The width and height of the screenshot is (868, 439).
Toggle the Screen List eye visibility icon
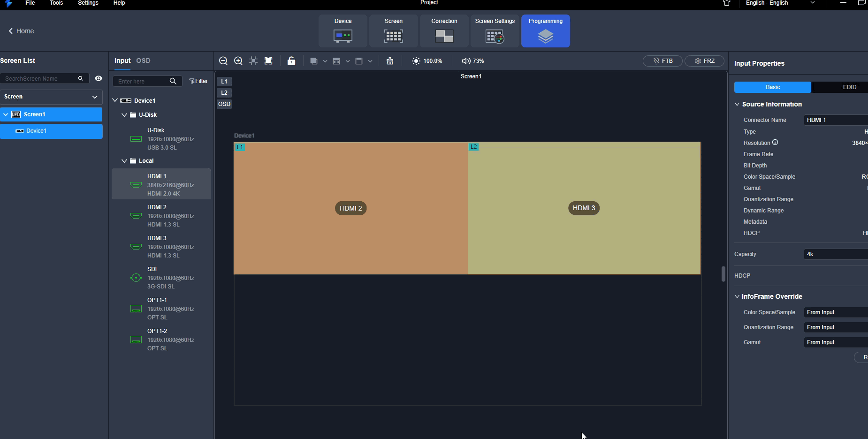click(99, 78)
